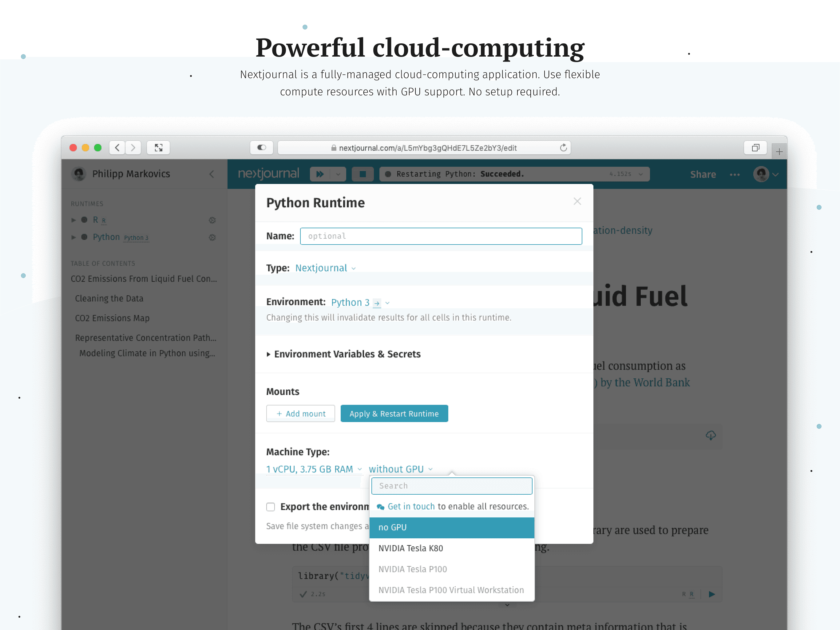Check the Export the environment checkbox

coord(270,507)
